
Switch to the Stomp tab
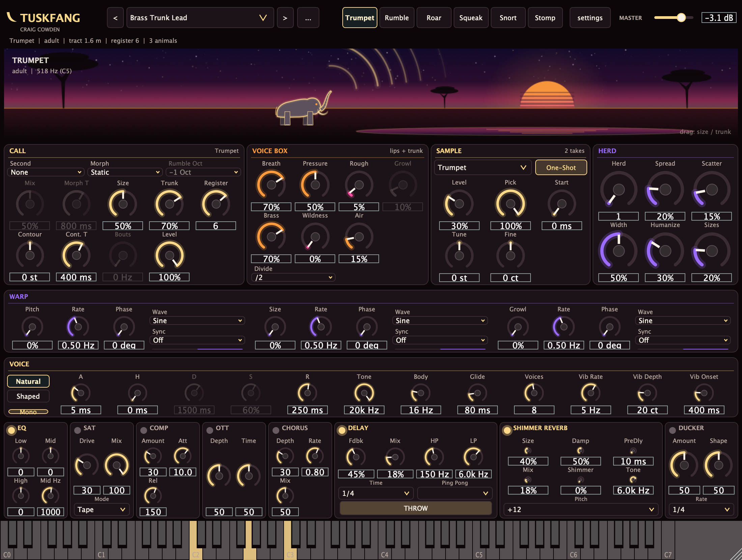click(x=545, y=18)
